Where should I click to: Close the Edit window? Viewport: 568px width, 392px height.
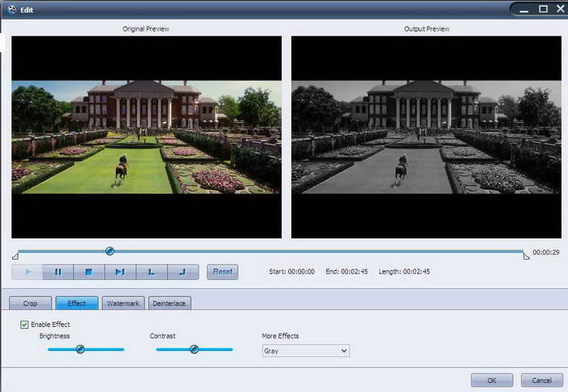pyautogui.click(x=561, y=9)
